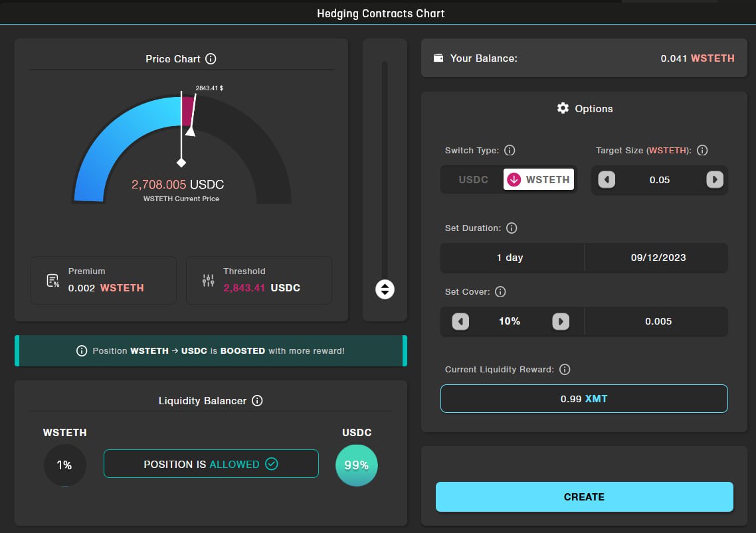The height and width of the screenshot is (533, 756).
Task: Click the Position is Allowed check indicator
Action: click(x=271, y=464)
